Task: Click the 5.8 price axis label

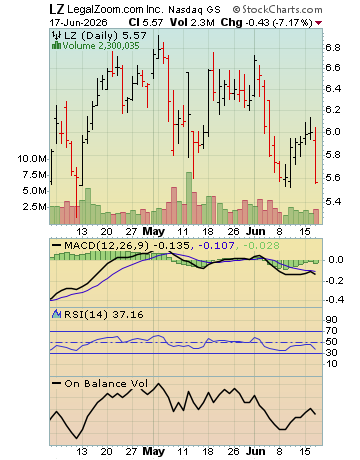Action: 333,155
